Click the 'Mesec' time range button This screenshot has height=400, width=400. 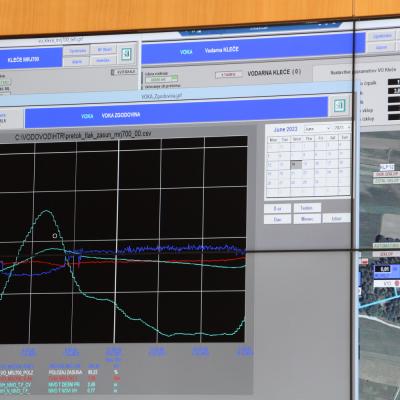[307, 219]
